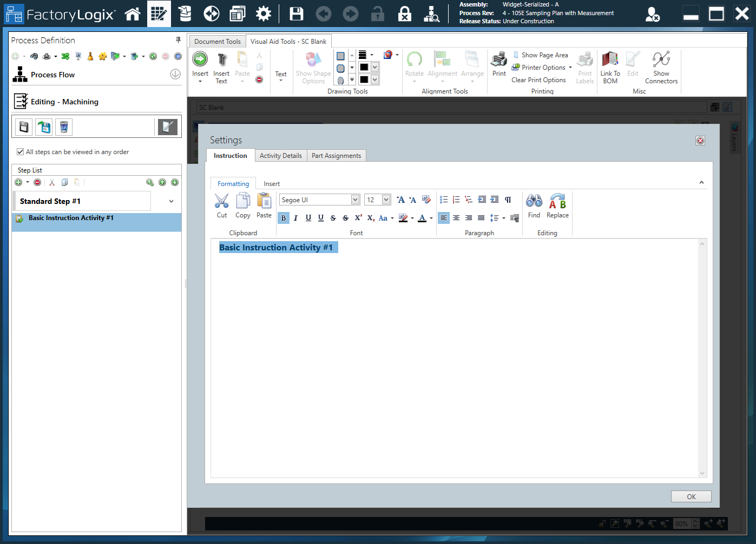Select the Print icon in the Printing group
The image size is (756, 544).
pos(498,65)
